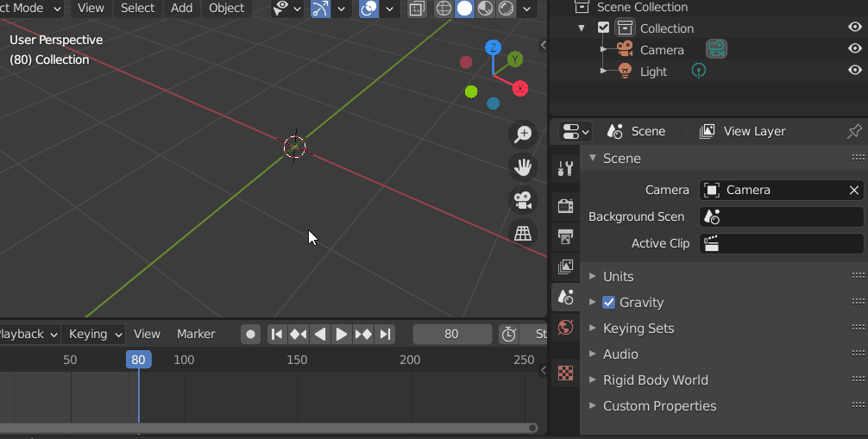Click the blue Z axis on gizmo

[x=493, y=47]
